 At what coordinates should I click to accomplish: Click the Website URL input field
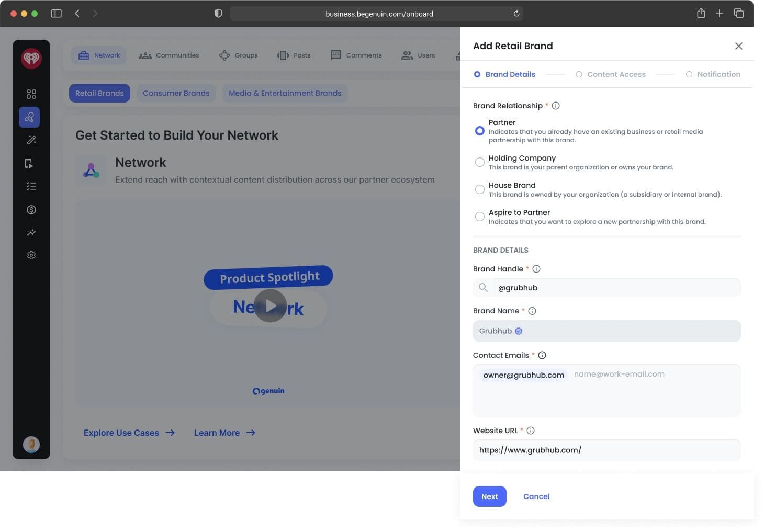pyautogui.click(x=607, y=450)
